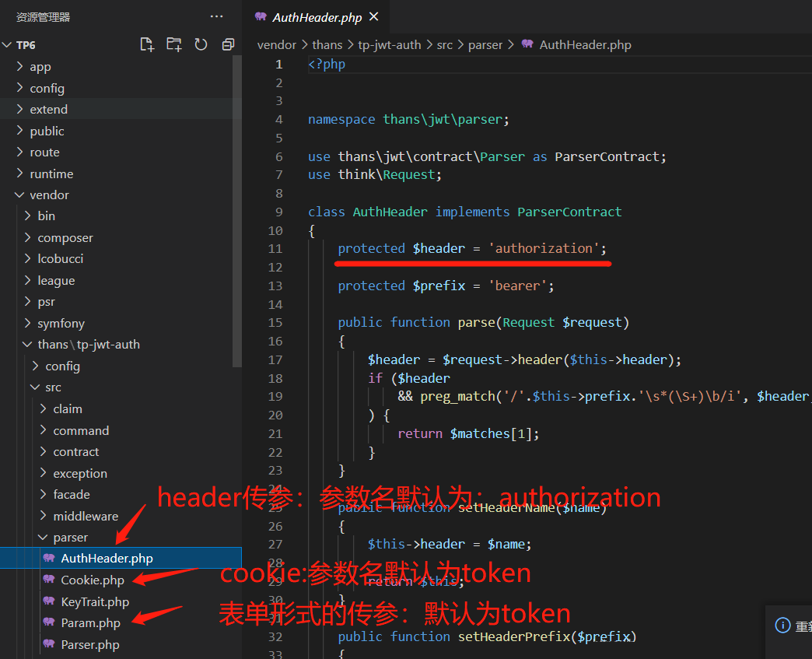This screenshot has width=812, height=659.
Task: Click the New Folder icon in explorer
Action: 173,44
